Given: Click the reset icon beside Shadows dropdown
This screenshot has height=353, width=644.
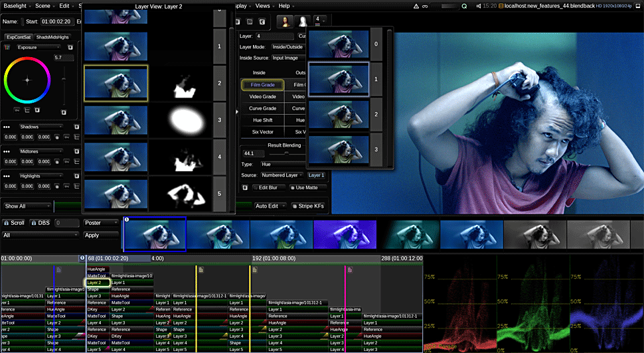Looking at the screenshot, I should pyautogui.click(x=77, y=127).
